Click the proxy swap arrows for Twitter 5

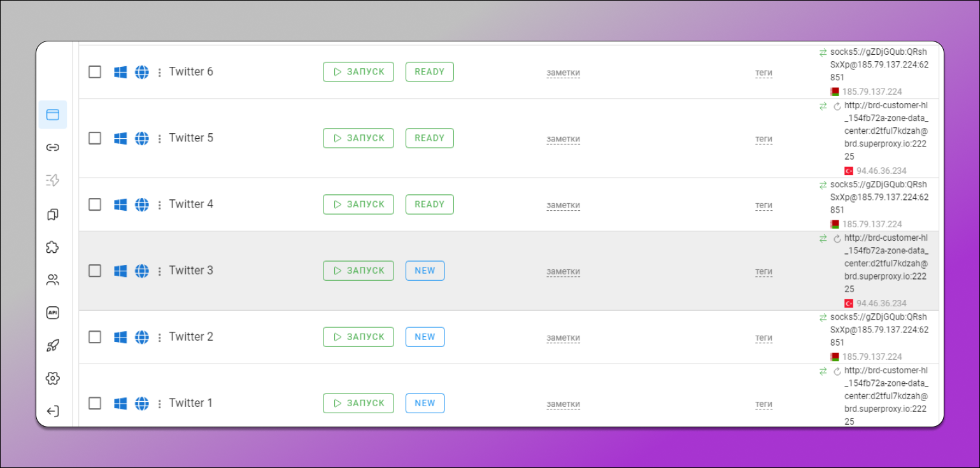(x=823, y=106)
